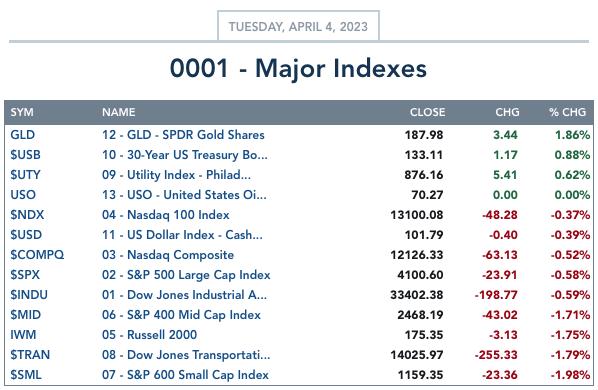
Task: Open the $USB symbol link
Action: (25, 155)
